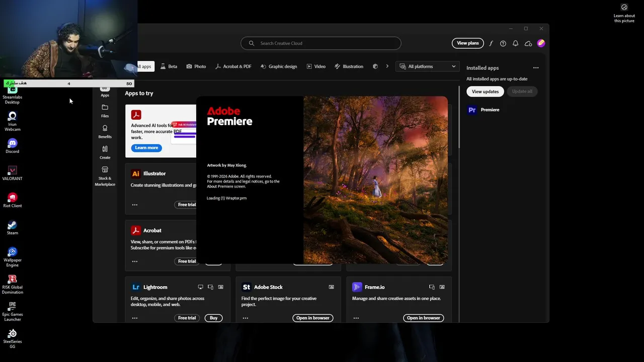Open Stock & Marketplace in sidebar
The height and width of the screenshot is (362, 644).
click(x=105, y=176)
